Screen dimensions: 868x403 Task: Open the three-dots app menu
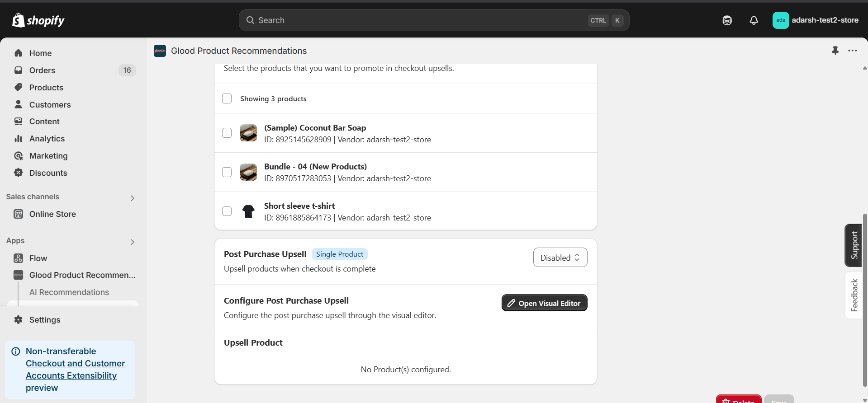tap(852, 51)
